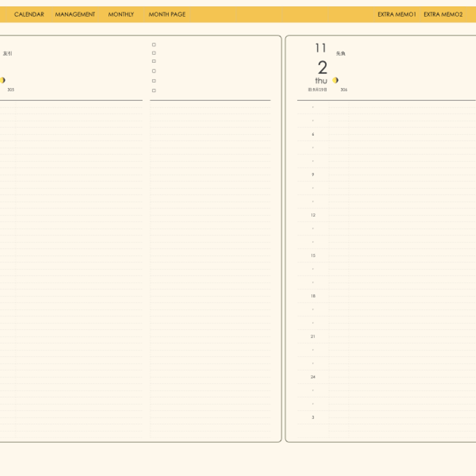Click the lunar date text below thu
Viewport: 476px width, 476px height.
tap(318, 90)
